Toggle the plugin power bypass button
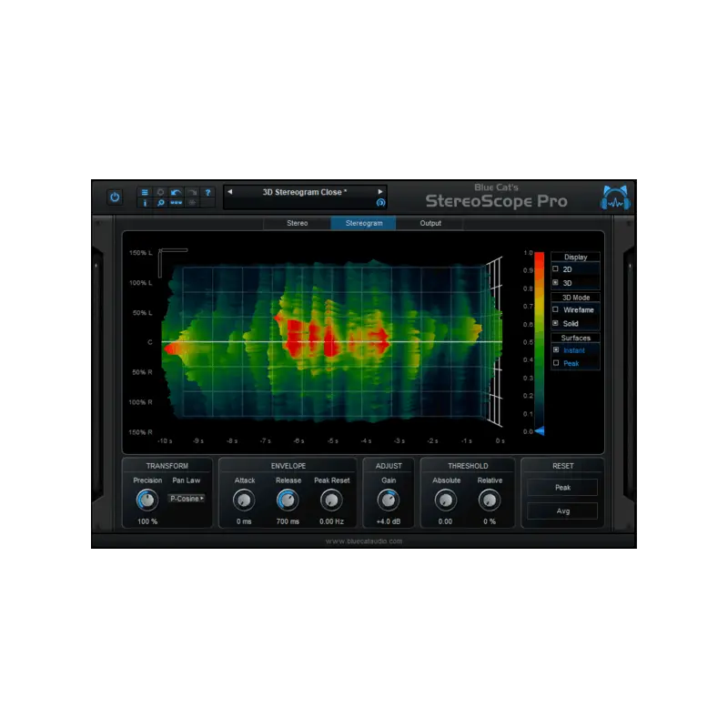Viewport: 728px width, 728px height. tap(115, 197)
